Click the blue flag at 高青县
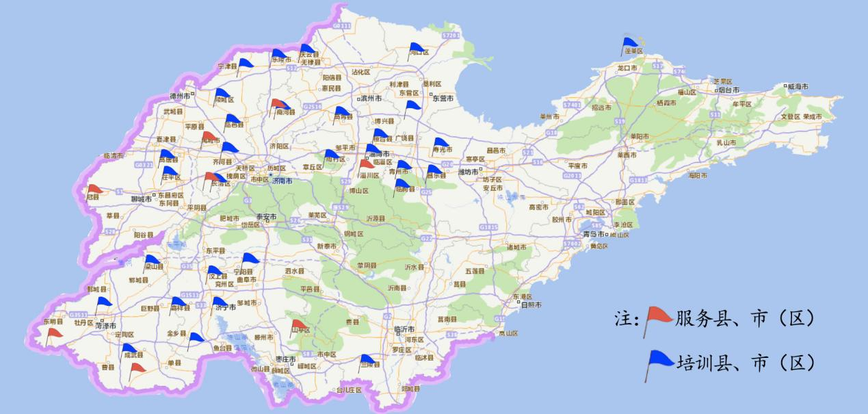Screen dimensions: 868x414 click(341, 112)
